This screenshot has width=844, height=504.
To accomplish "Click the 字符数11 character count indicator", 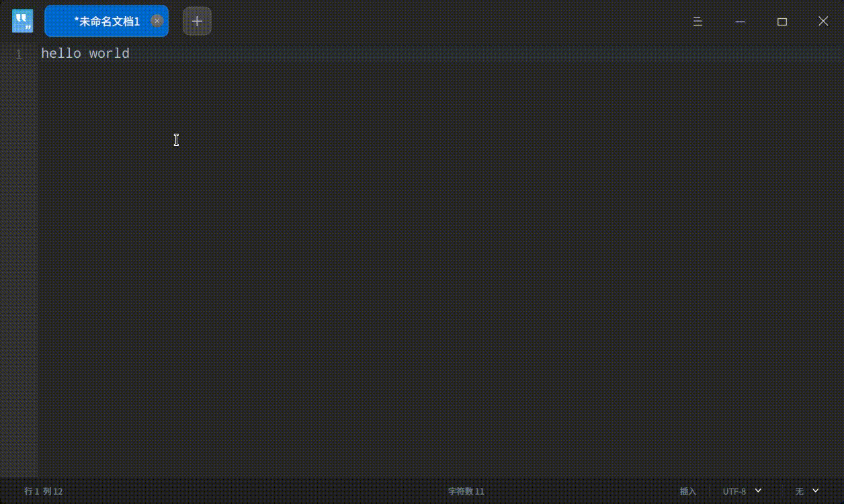I will [466, 491].
